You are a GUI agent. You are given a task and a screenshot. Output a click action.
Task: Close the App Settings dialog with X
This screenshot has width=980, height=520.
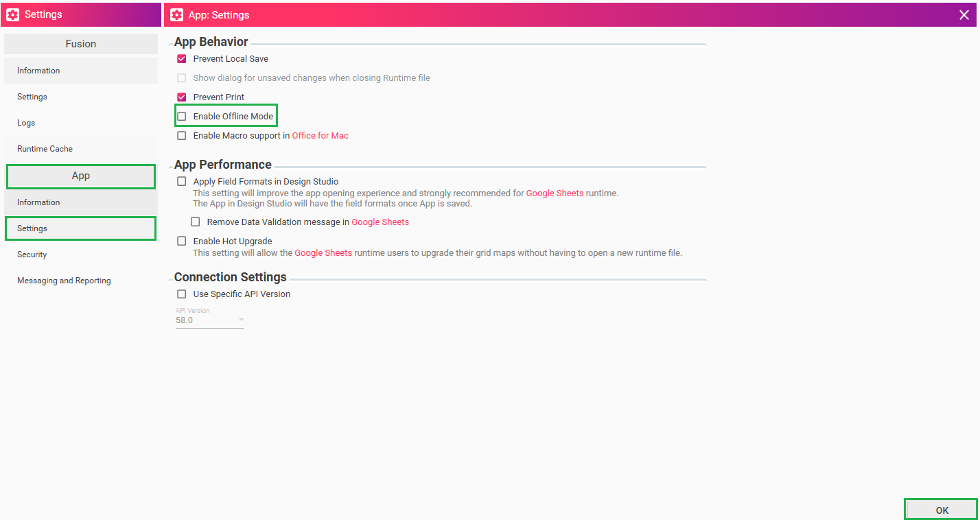click(x=964, y=14)
